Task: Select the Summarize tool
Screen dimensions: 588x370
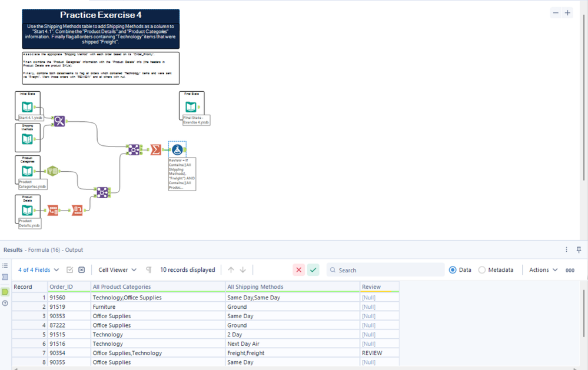Action: (x=155, y=149)
